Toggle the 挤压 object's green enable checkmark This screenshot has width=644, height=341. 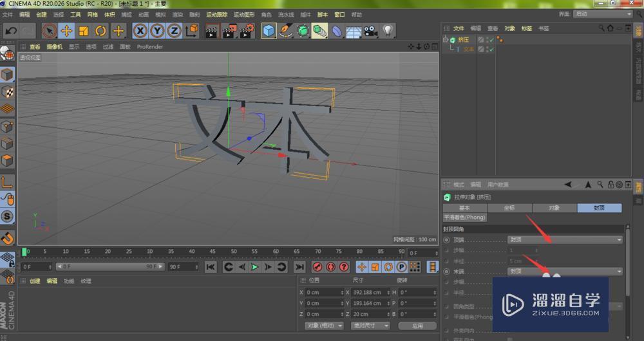click(x=491, y=40)
